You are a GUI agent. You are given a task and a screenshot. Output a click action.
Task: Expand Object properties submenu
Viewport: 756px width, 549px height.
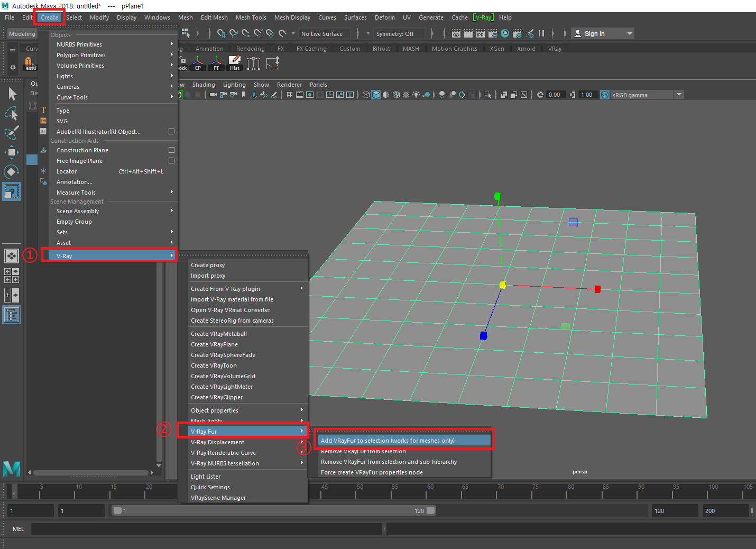(x=248, y=410)
